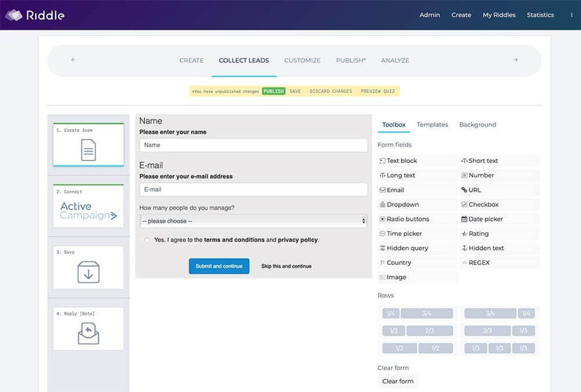Open the three-dot overflow menu in header

[572, 15]
